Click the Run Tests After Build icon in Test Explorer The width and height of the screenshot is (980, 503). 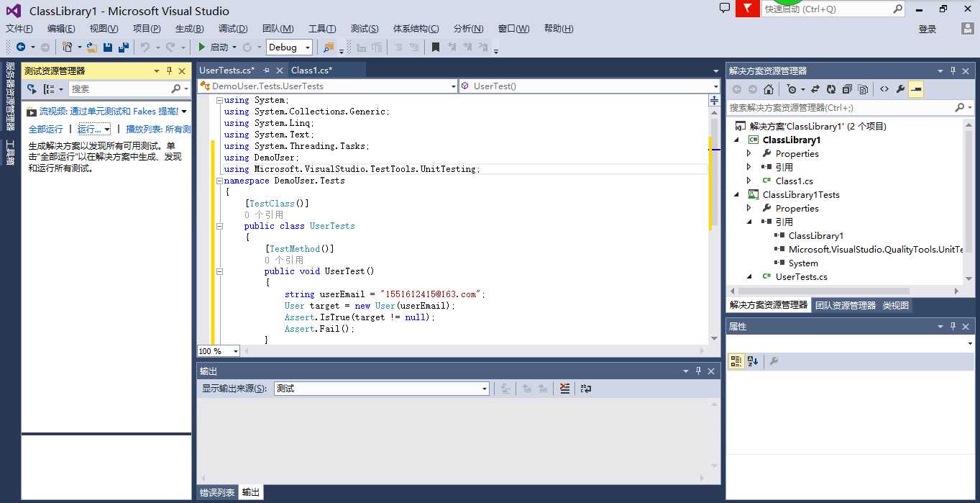click(x=31, y=89)
